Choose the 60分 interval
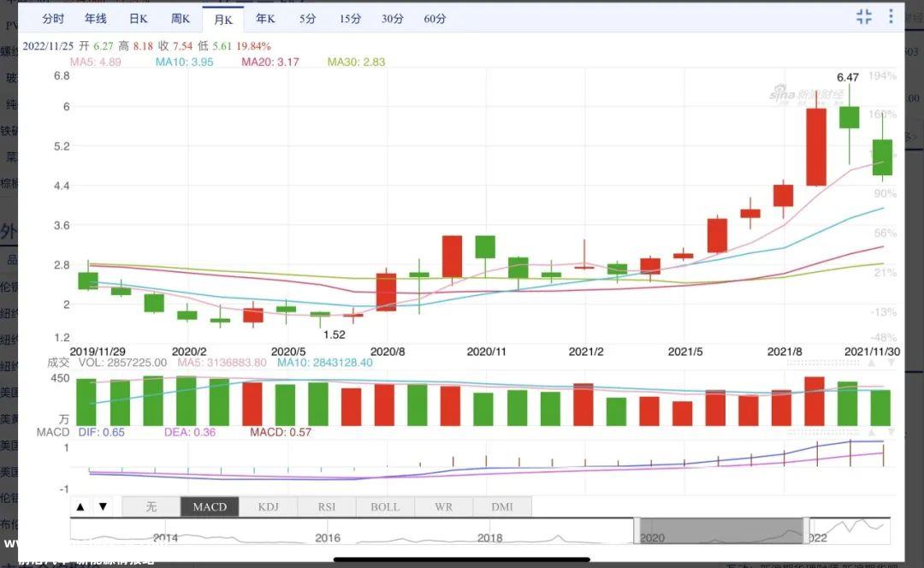This screenshot has height=568, width=924. [x=435, y=19]
